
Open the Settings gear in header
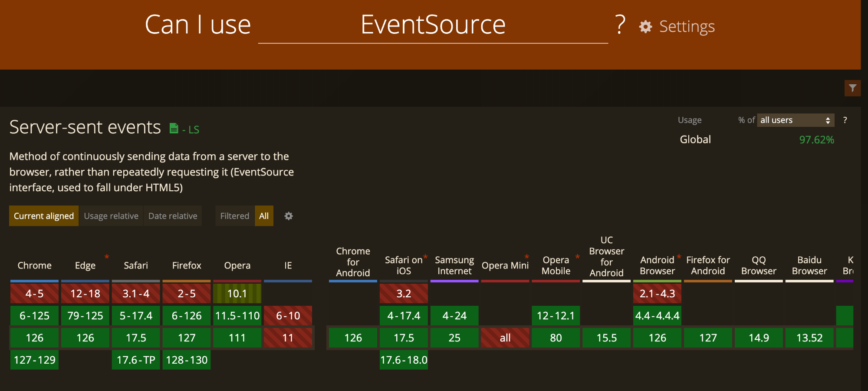[645, 27]
